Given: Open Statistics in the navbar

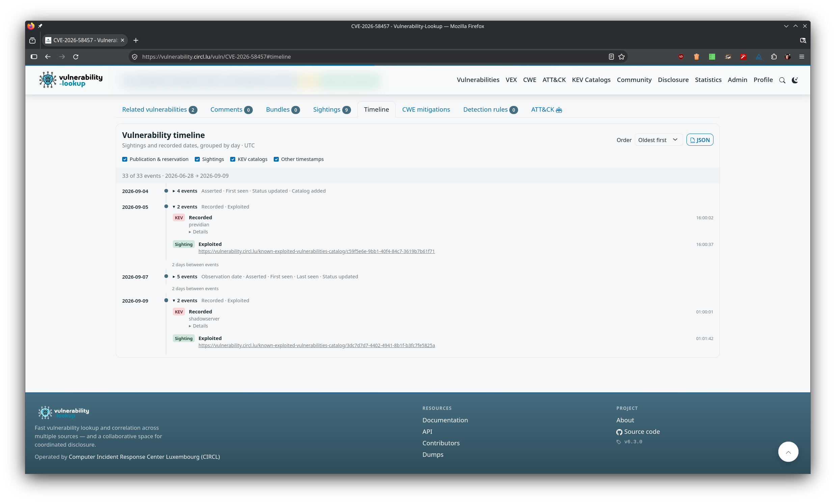Looking at the screenshot, I should [708, 80].
